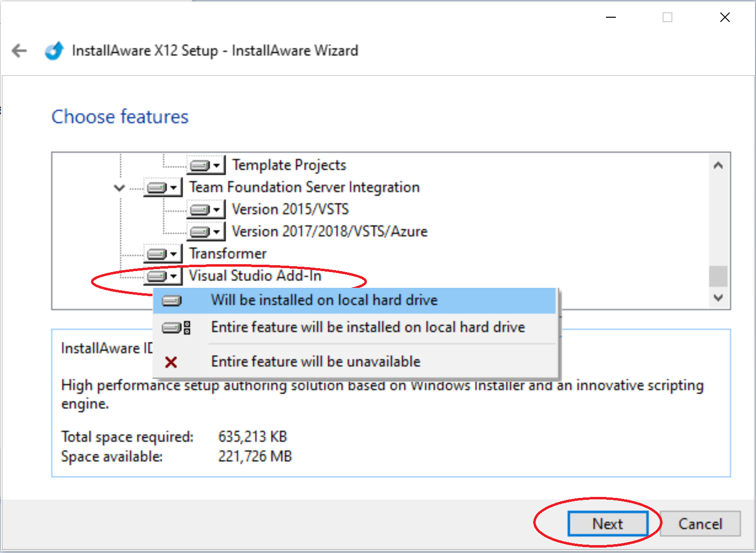Screen dimensions: 756x553
Task: Click the single drive icon in menu
Action: 172,301
